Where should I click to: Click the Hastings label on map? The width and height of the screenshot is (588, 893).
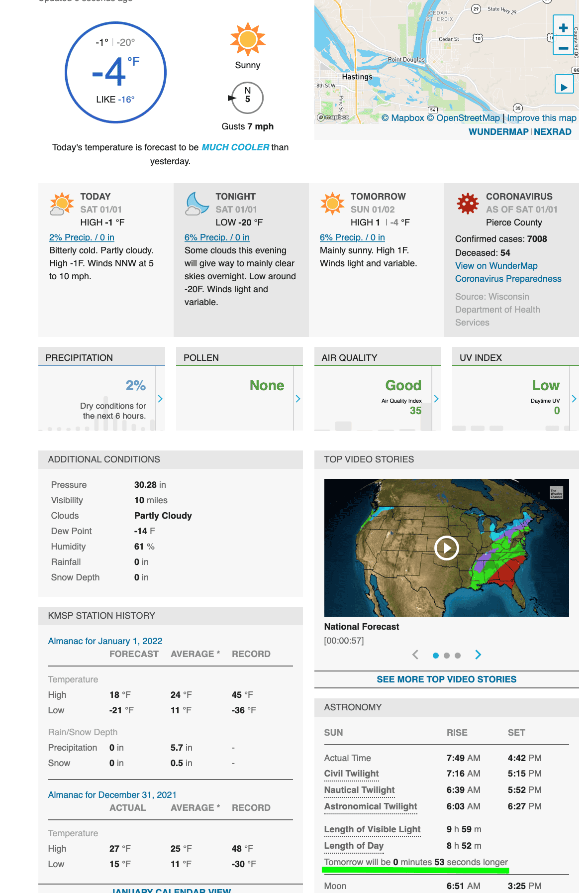pos(357,77)
